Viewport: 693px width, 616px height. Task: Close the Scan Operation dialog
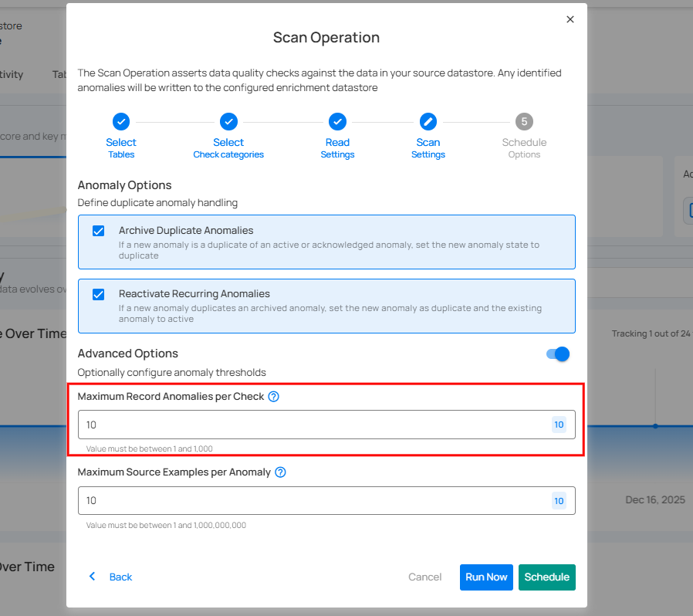570,19
